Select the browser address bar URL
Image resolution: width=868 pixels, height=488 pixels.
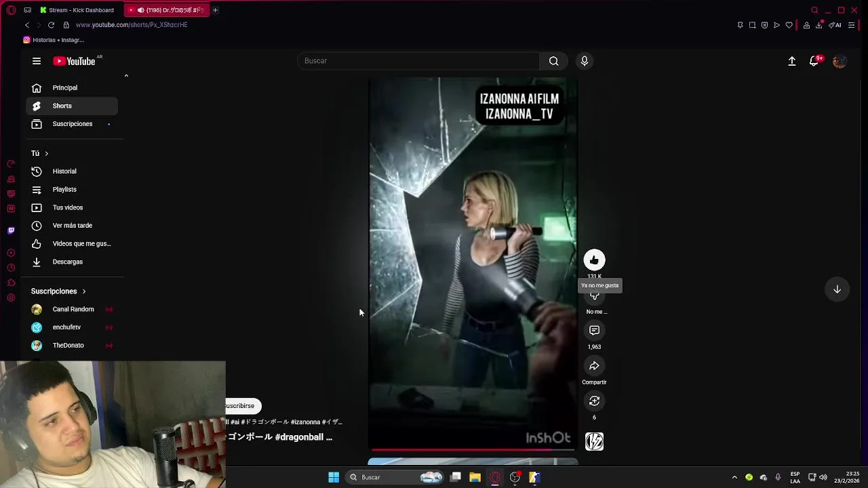132,25
